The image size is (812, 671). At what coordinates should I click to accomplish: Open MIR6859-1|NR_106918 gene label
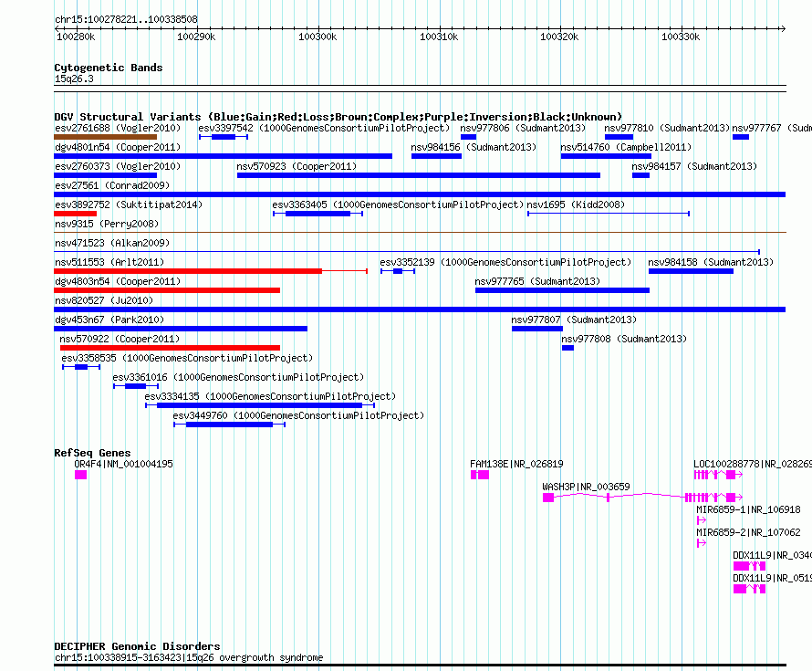748,509
